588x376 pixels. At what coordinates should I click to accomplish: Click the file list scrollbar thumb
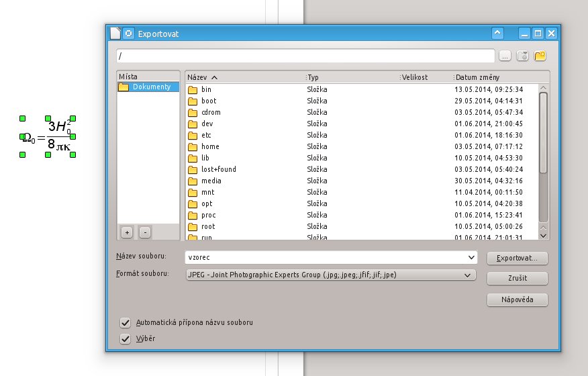point(543,133)
